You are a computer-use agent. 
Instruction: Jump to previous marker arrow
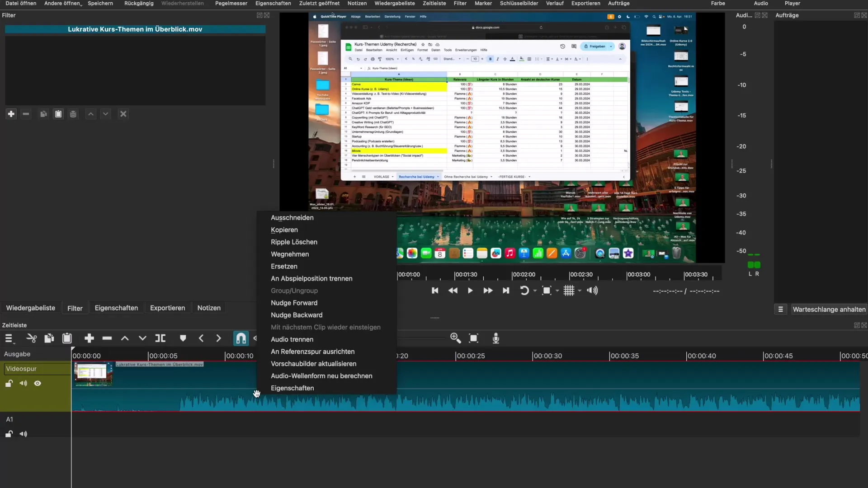201,338
